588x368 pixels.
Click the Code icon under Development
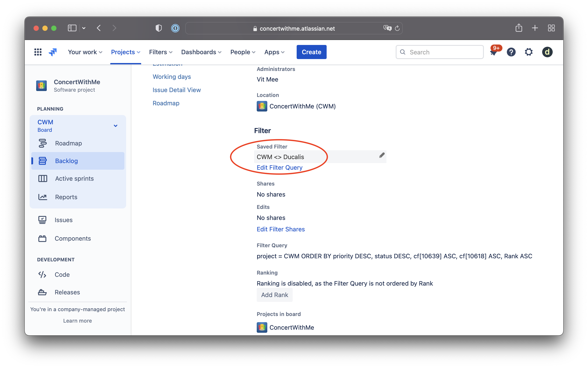click(x=42, y=274)
